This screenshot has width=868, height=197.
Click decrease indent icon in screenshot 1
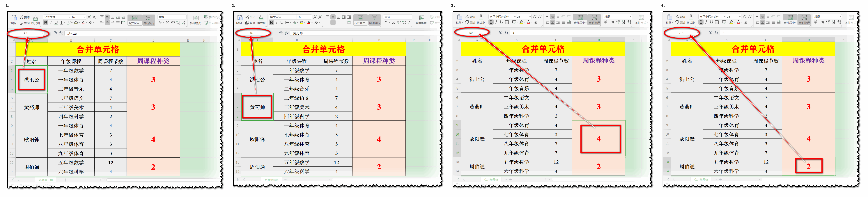[118, 17]
